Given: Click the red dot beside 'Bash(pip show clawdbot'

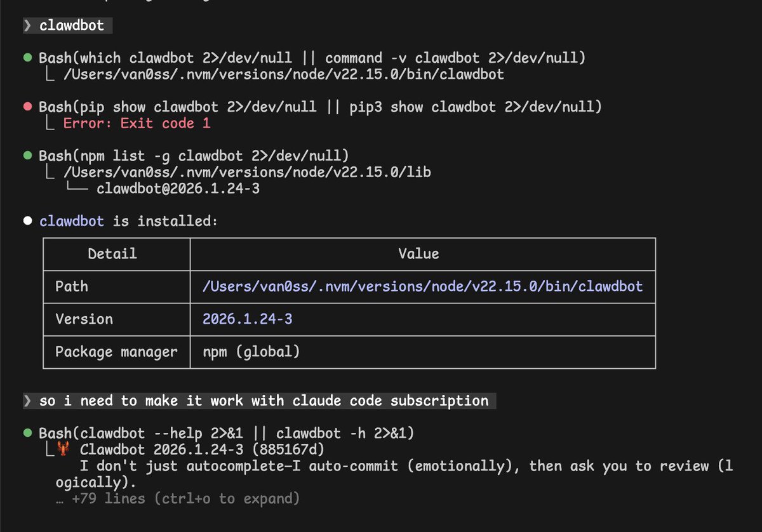Looking at the screenshot, I should (x=27, y=107).
